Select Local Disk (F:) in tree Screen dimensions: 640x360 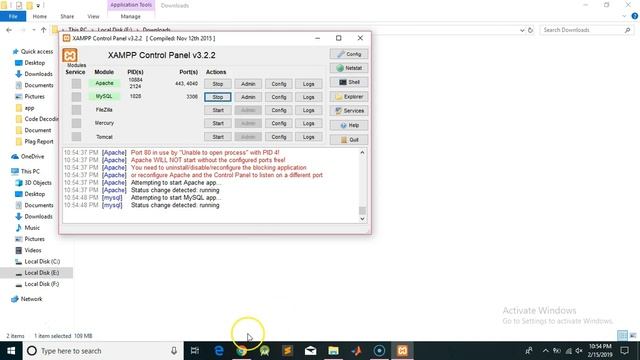(42, 284)
